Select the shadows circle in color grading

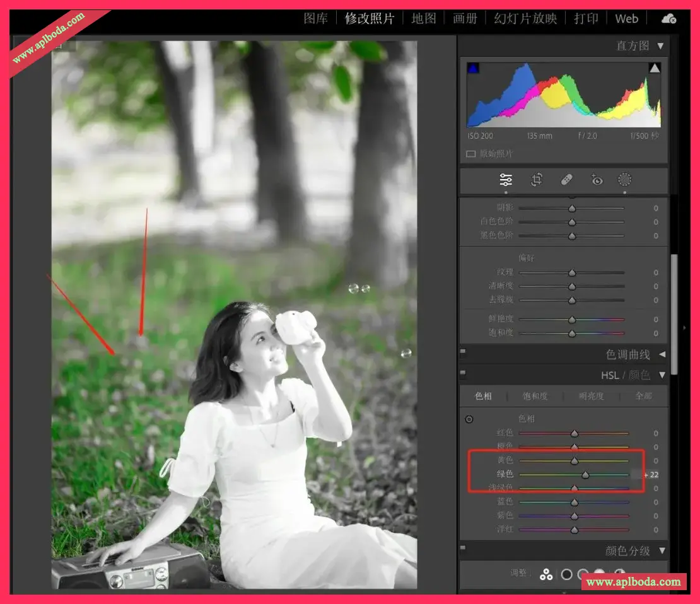click(566, 574)
